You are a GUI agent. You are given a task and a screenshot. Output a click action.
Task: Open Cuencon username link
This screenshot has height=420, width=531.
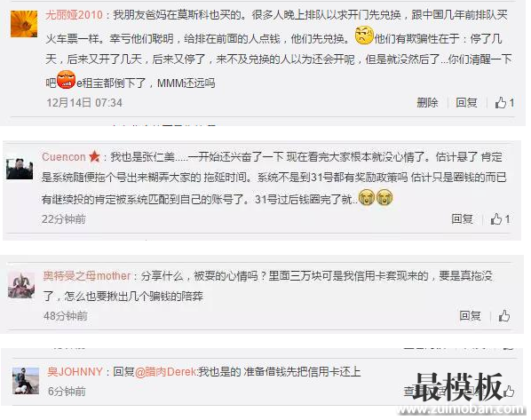pos(64,157)
